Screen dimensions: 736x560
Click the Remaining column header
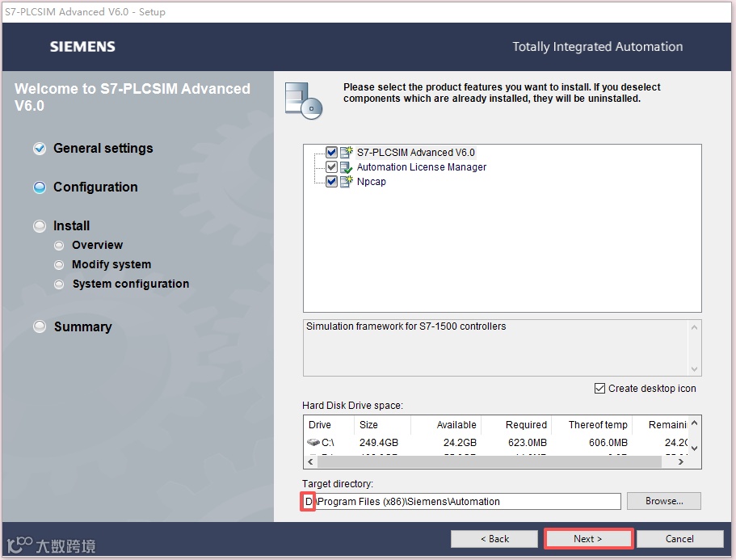coord(660,425)
